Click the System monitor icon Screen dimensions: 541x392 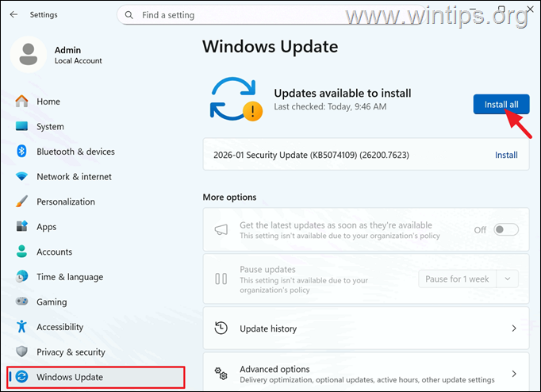pyautogui.click(x=21, y=126)
